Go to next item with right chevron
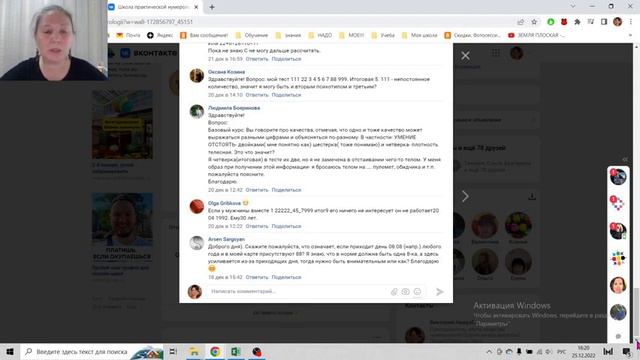Image resolution: width=640 pixels, height=360 pixels. 465,196
